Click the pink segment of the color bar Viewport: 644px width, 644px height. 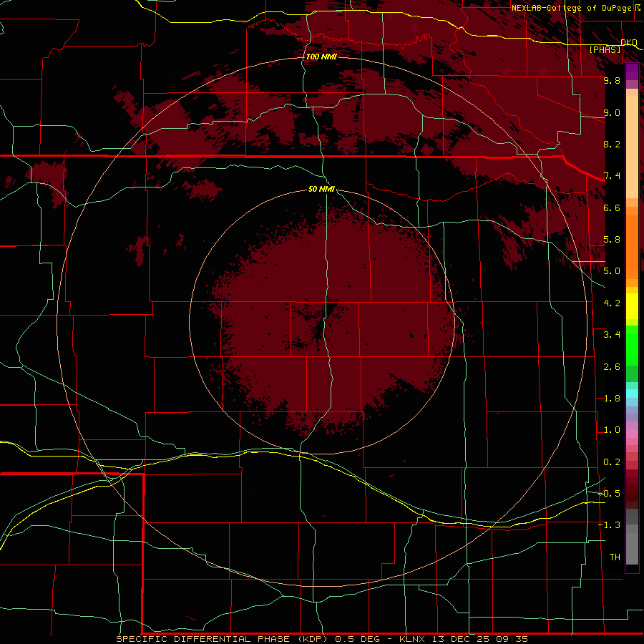click(x=632, y=434)
